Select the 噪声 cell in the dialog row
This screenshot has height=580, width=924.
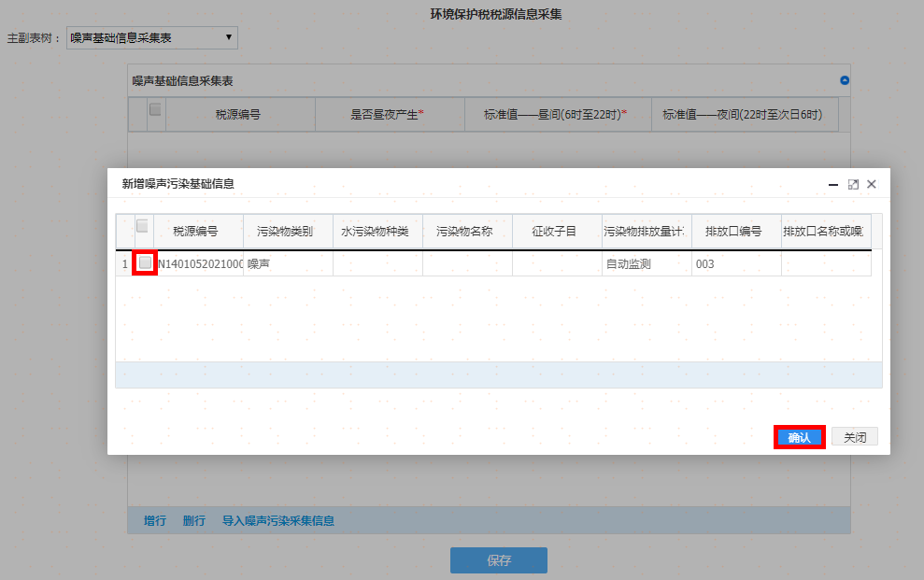[x=288, y=263]
